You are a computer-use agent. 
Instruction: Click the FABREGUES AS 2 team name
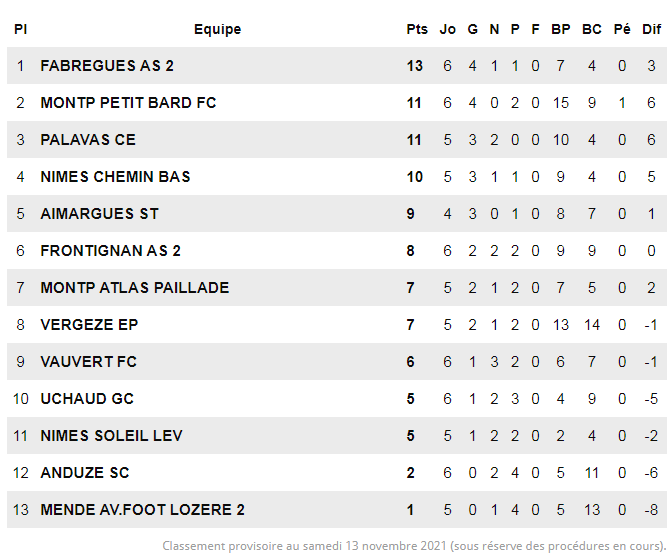coord(107,66)
